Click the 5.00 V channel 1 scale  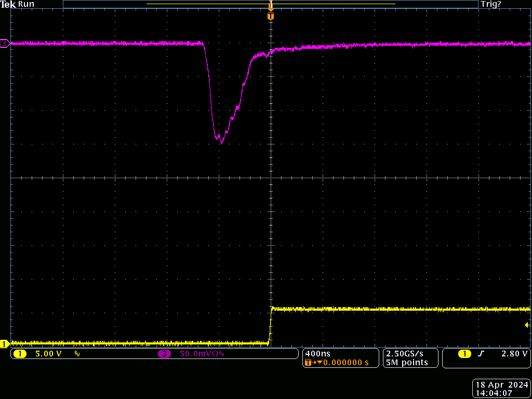tap(48, 354)
